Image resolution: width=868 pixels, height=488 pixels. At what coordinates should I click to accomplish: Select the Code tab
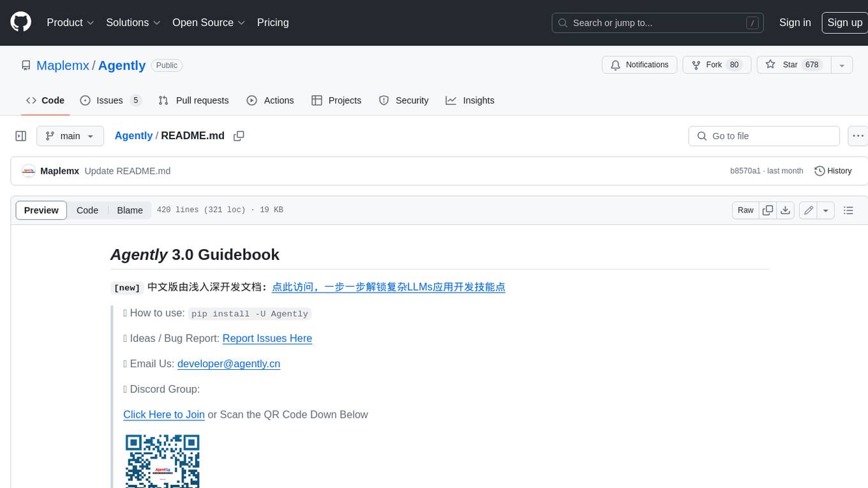click(x=45, y=100)
